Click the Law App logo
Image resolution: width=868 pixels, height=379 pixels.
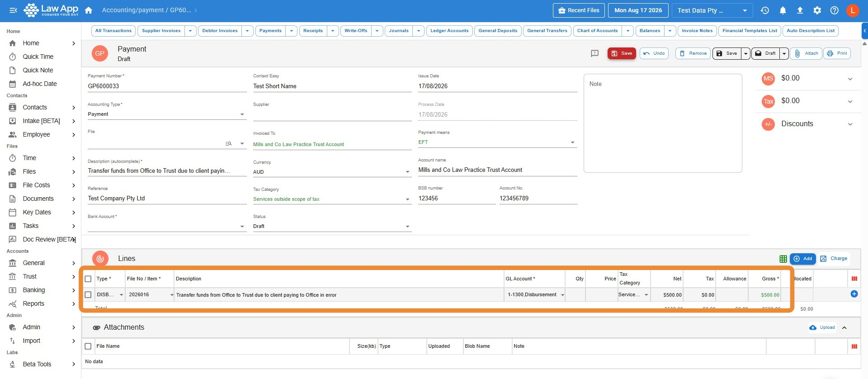pos(51,10)
